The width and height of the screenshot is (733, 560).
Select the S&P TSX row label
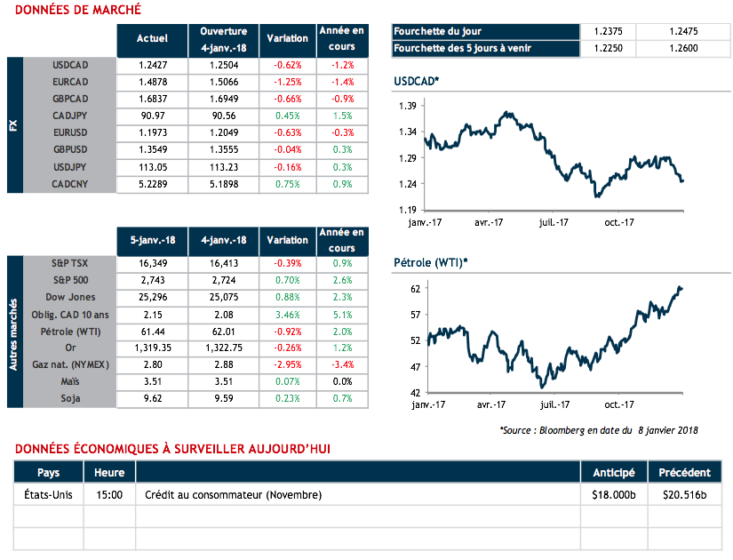(69, 263)
